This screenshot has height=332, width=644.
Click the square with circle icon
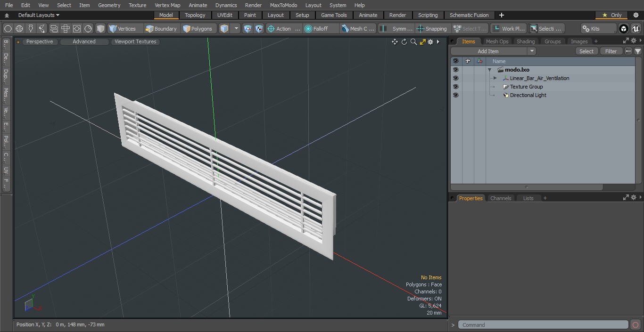click(x=77, y=29)
